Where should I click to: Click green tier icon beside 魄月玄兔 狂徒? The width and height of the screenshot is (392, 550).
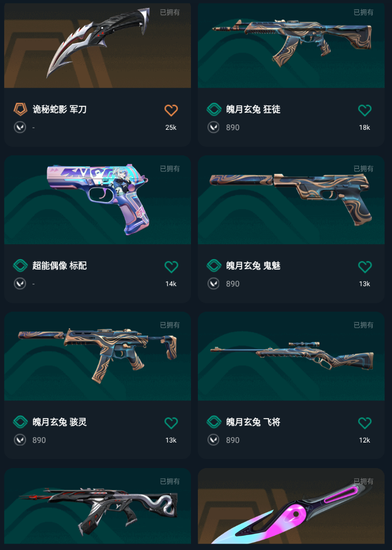214,110
